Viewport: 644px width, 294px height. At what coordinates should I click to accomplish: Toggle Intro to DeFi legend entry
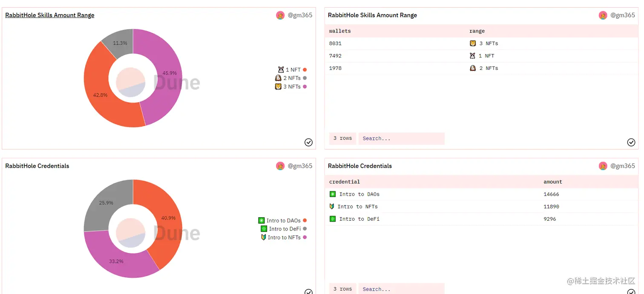pyautogui.click(x=284, y=229)
